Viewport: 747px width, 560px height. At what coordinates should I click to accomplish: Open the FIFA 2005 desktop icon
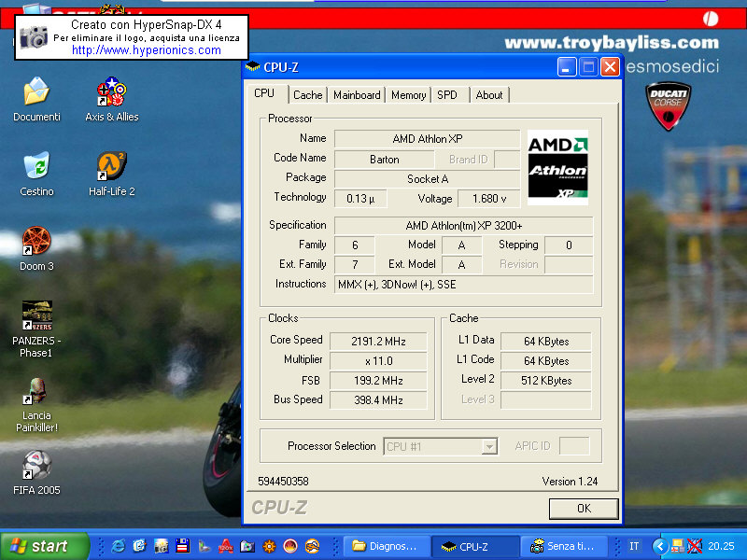point(36,467)
